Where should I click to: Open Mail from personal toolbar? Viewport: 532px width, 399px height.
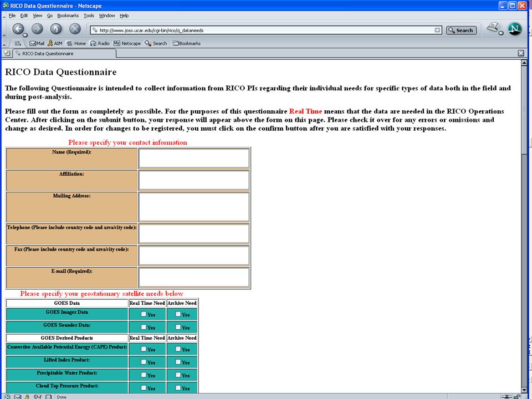coord(37,43)
